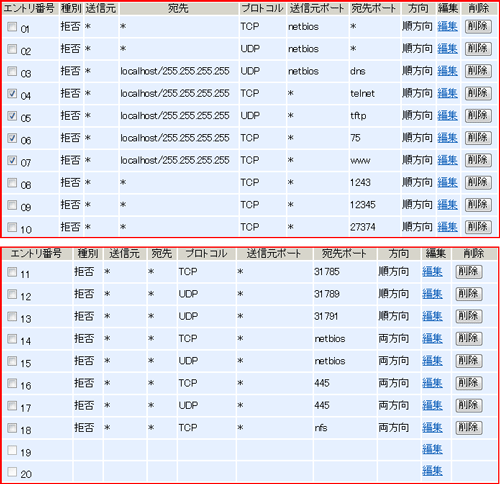Tick the checkbox for entry 11
The width and height of the screenshot is (500, 484).
[x=12, y=272]
